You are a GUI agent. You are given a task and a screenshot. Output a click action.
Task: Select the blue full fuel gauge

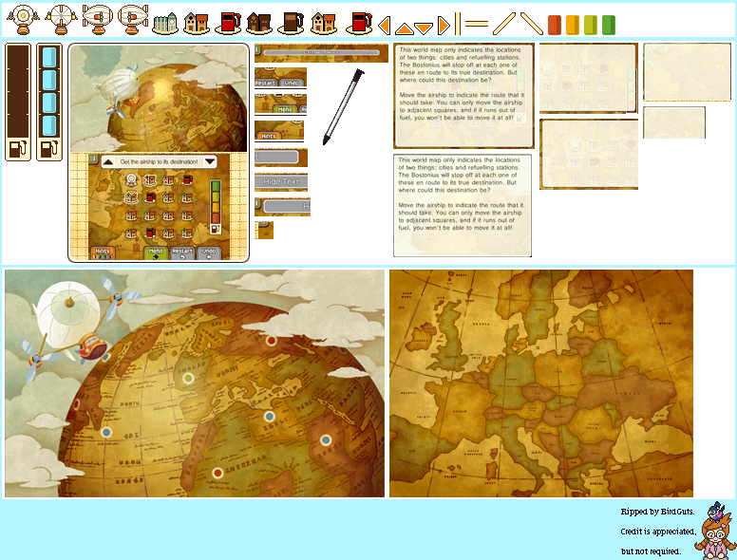pyautogui.click(x=49, y=102)
